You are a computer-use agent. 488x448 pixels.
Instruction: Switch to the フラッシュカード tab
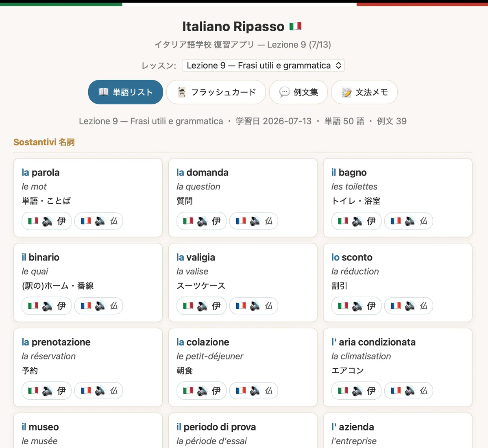(x=216, y=92)
